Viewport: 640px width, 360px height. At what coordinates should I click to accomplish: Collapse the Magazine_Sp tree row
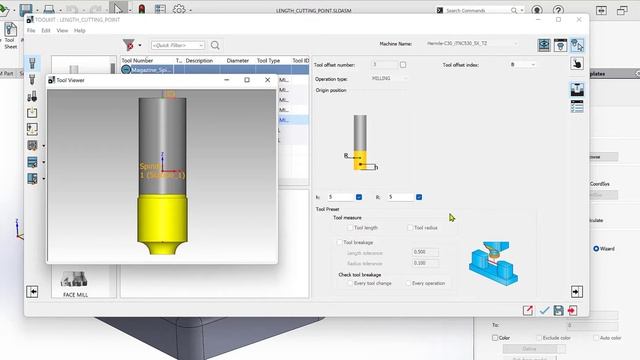(126, 70)
